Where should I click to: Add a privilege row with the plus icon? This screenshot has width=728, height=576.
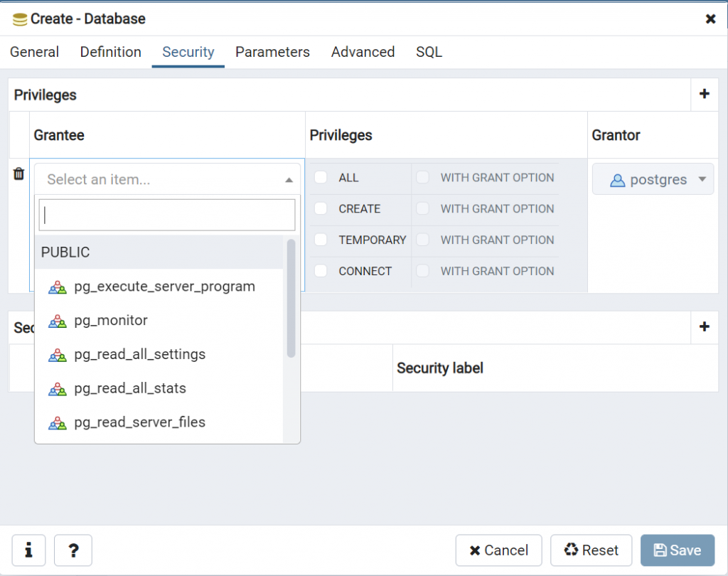705,94
